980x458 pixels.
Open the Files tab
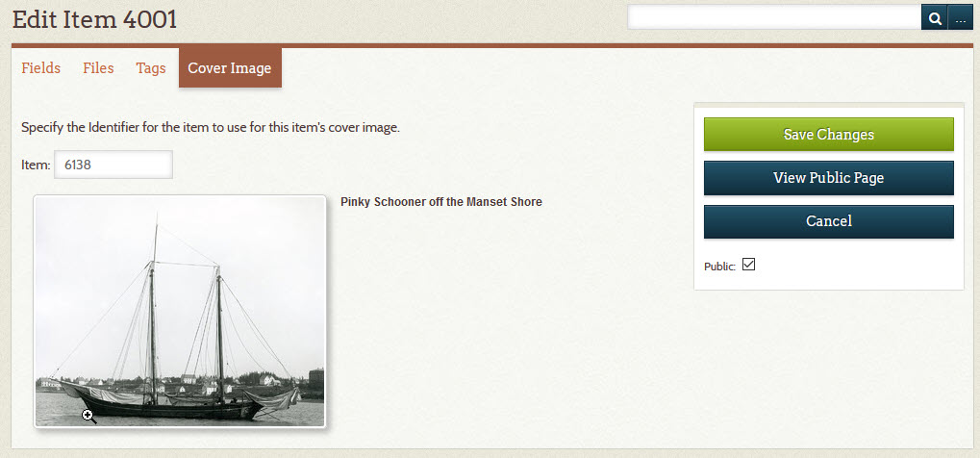point(98,68)
